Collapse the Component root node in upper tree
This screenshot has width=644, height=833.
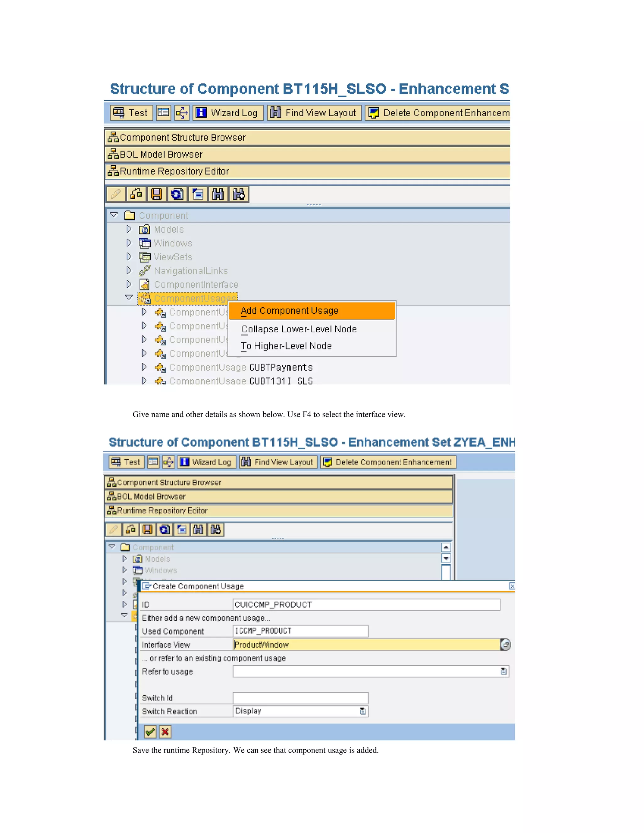click(x=114, y=215)
